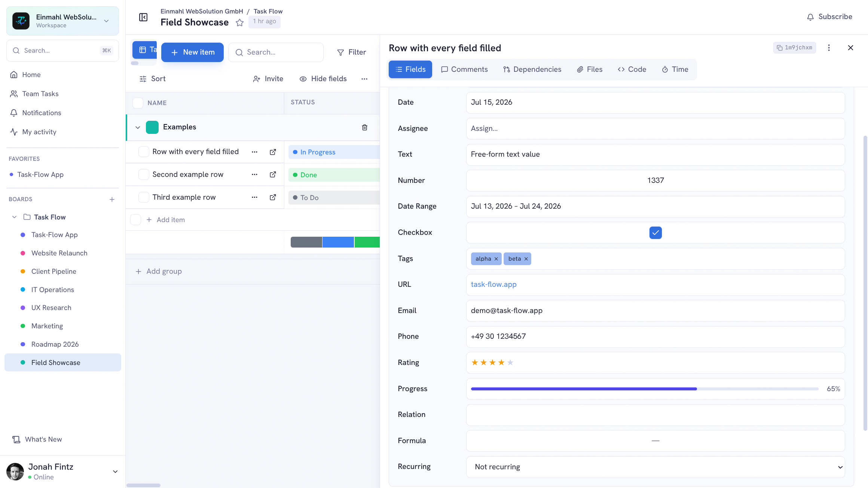Image resolution: width=868 pixels, height=488 pixels.
Task: Open toolbar overflow menu next to Hide fields
Action: coord(364,79)
